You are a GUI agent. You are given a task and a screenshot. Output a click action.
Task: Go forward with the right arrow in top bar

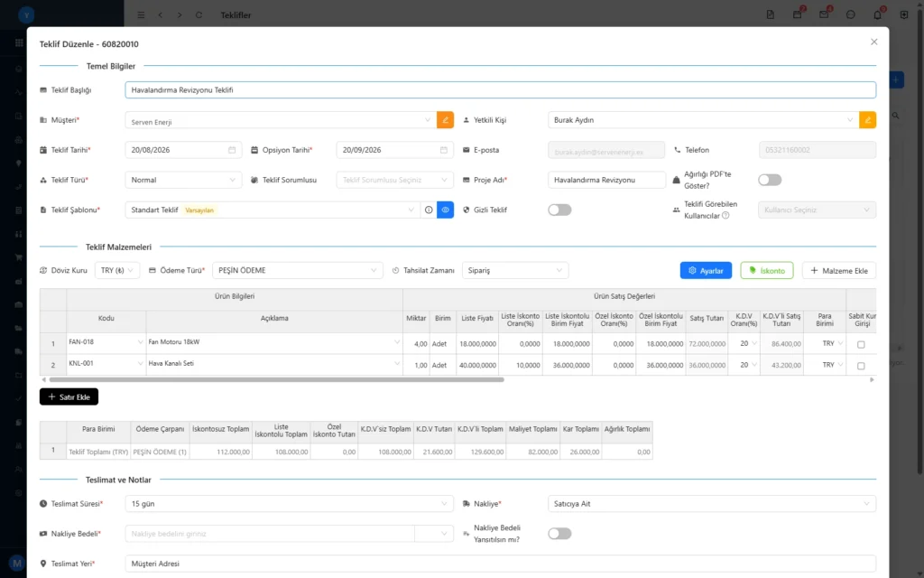coord(180,14)
